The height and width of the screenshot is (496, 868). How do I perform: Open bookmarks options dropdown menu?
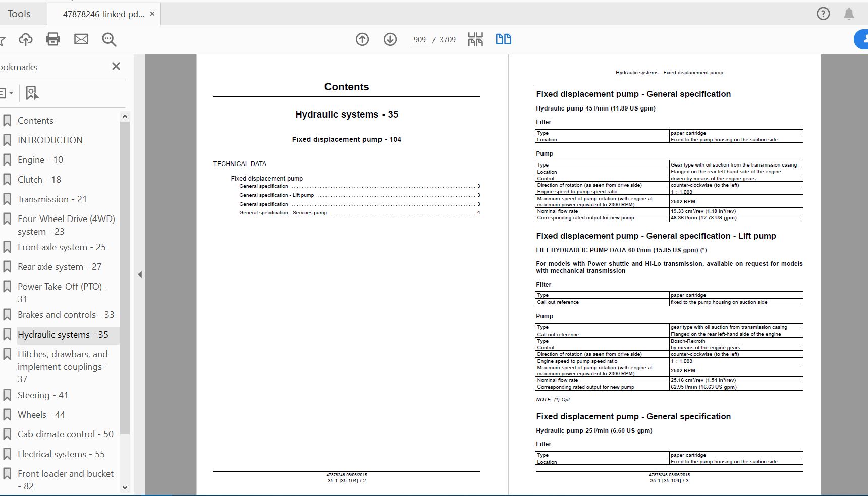[6, 93]
